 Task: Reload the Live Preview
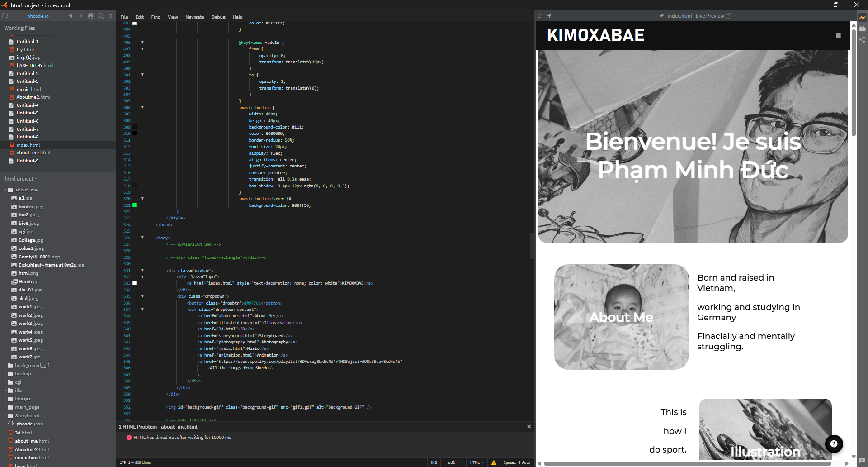click(x=539, y=16)
